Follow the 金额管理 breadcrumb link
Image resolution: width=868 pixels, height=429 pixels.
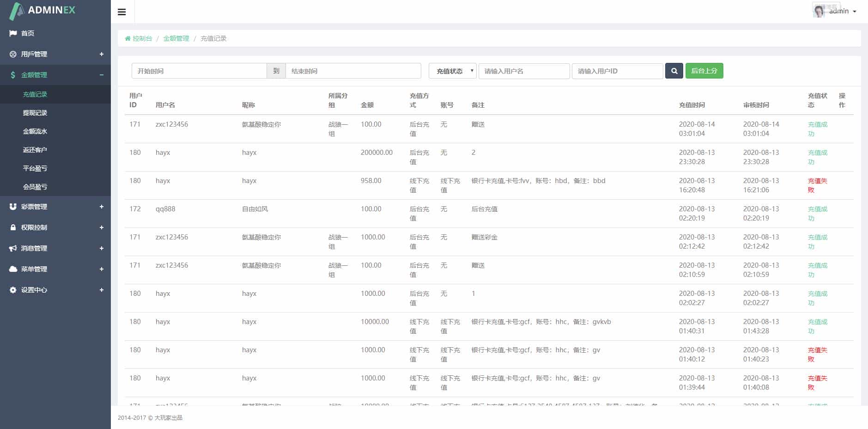click(x=176, y=38)
